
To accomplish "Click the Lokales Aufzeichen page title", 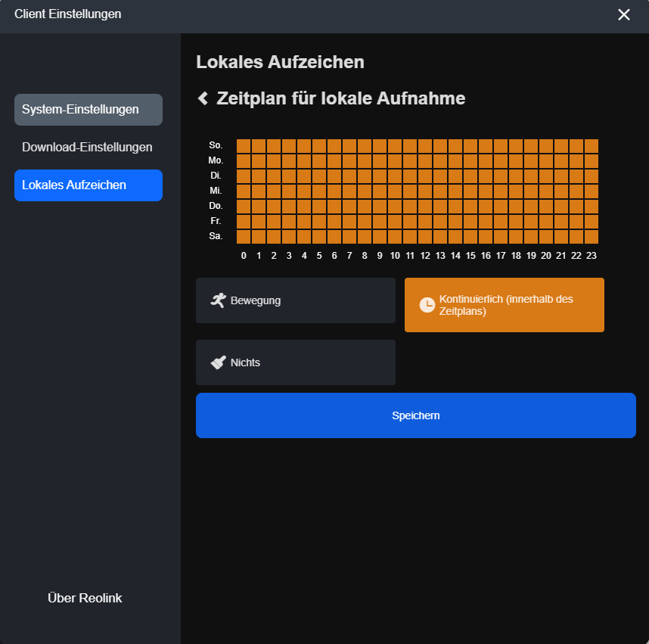I will (280, 62).
